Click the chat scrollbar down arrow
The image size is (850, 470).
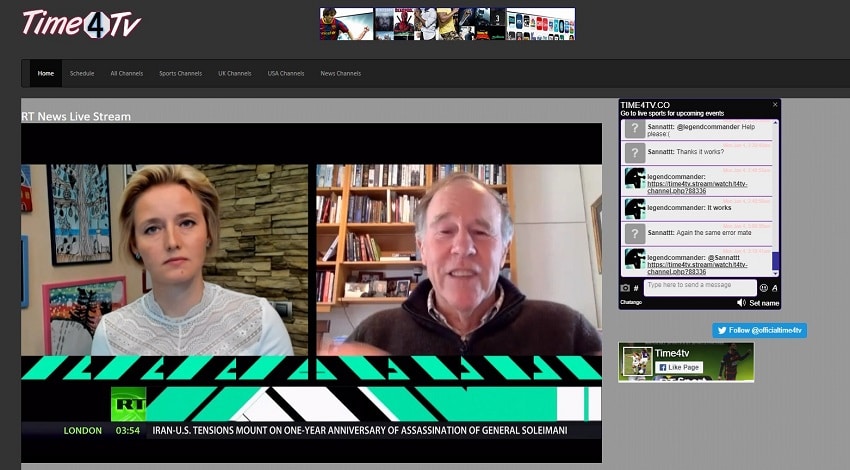pyautogui.click(x=775, y=274)
